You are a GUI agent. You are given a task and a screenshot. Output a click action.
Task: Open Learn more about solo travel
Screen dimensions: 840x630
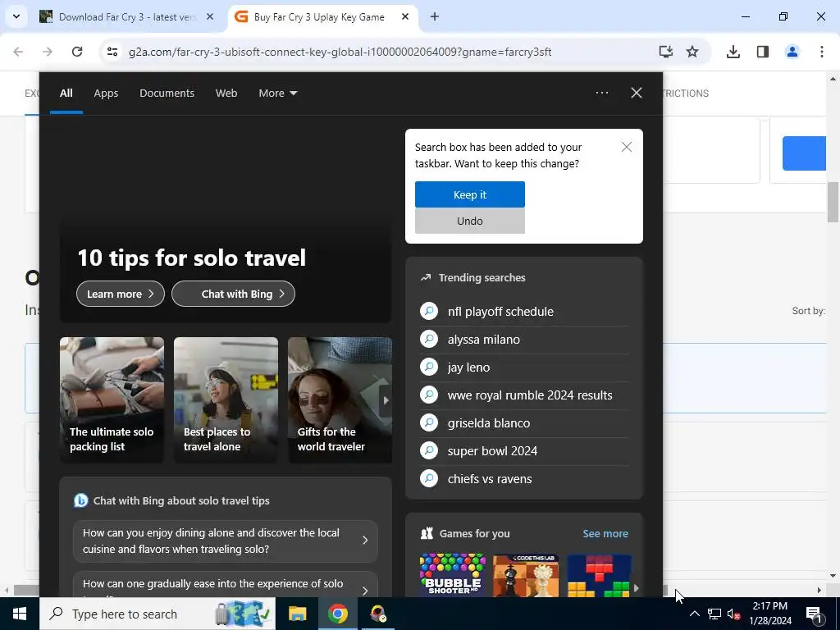click(121, 294)
